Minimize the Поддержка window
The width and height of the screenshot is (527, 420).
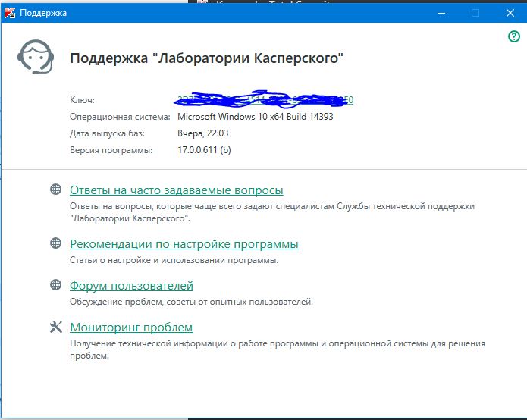pyautogui.click(x=441, y=13)
